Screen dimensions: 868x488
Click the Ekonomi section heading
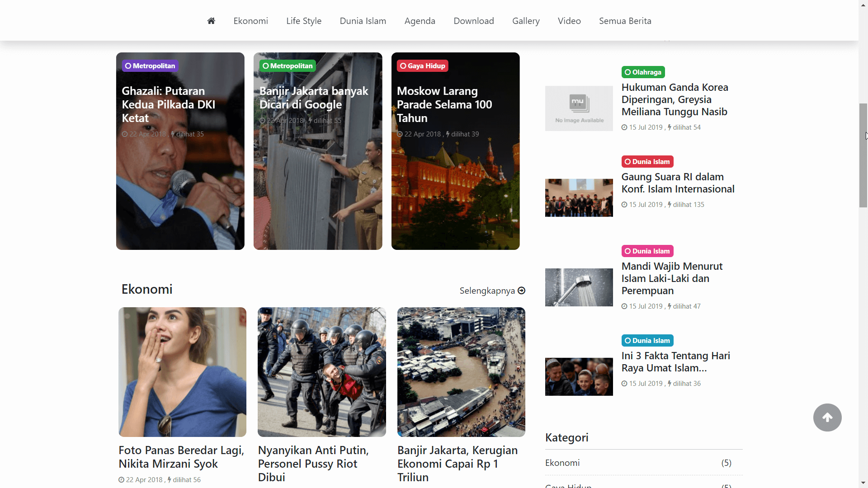point(147,289)
